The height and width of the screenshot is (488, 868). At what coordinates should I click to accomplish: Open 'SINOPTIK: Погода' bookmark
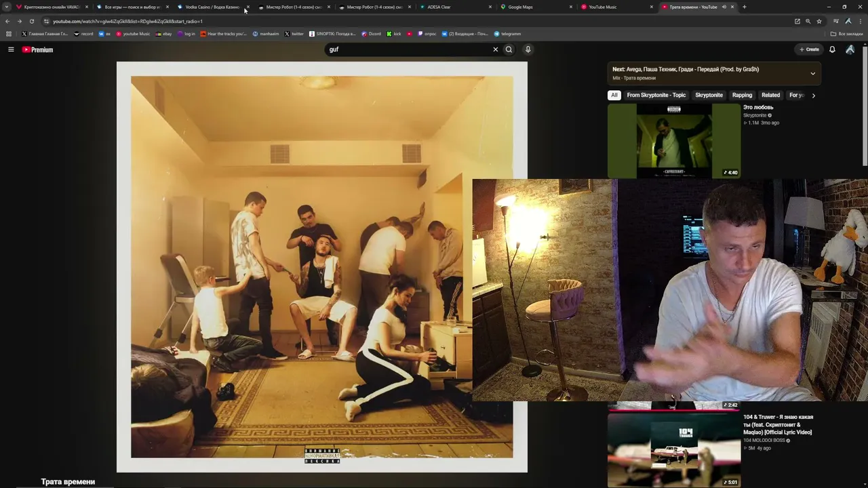(x=332, y=34)
